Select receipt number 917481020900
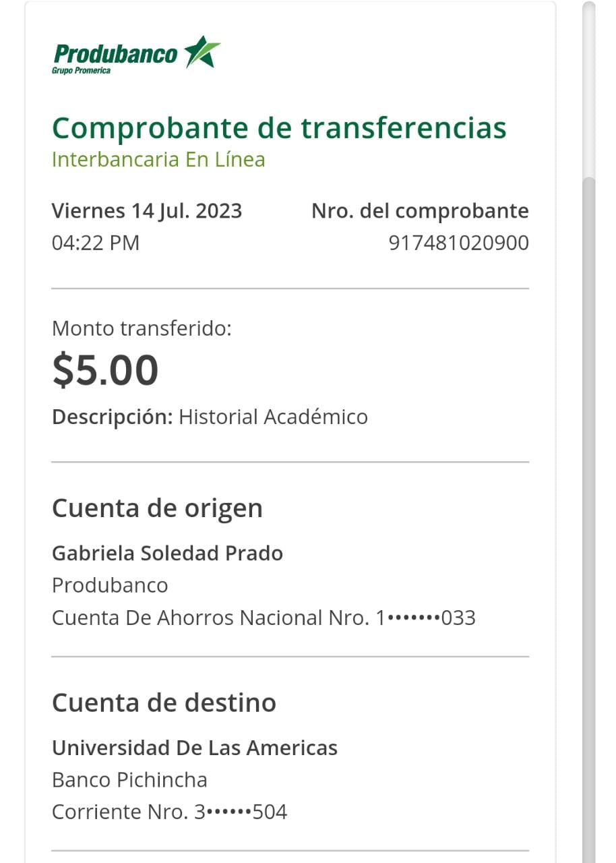616x863 pixels. [x=458, y=243]
